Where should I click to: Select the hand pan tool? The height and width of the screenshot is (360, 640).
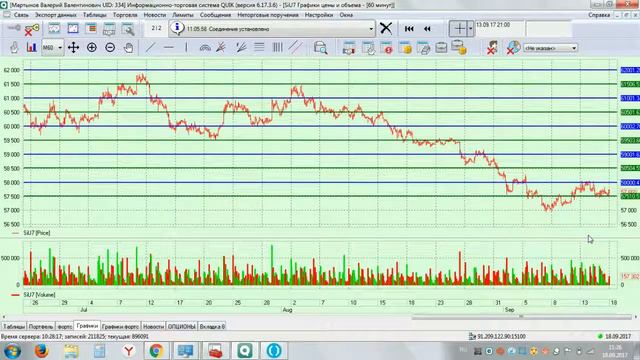tap(128, 48)
